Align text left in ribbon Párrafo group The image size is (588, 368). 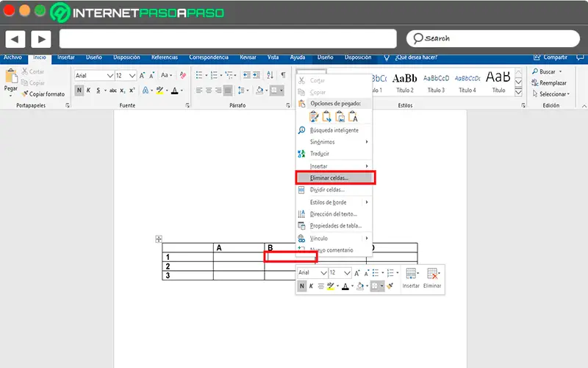(199, 91)
